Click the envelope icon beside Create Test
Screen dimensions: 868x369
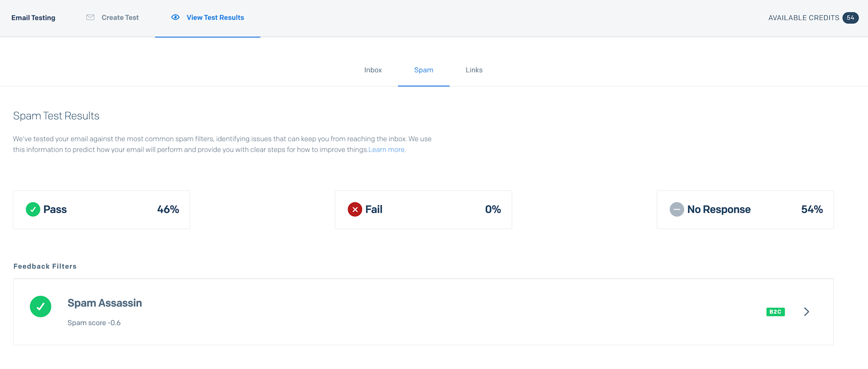click(90, 17)
